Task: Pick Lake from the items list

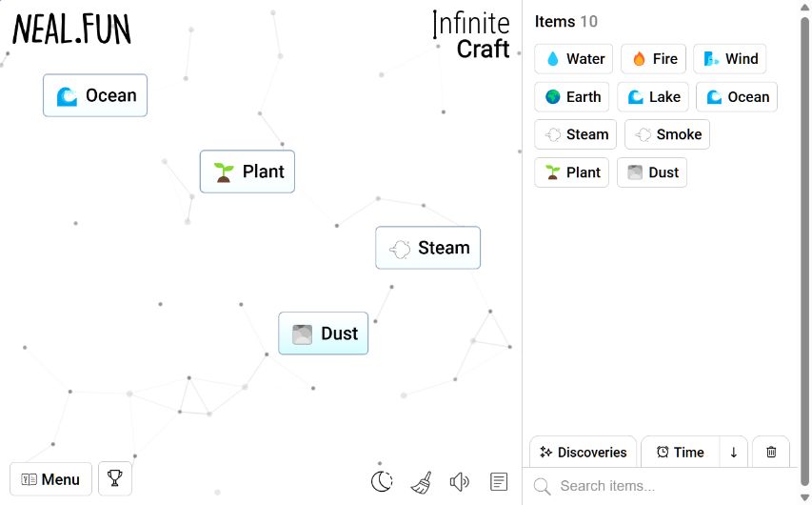Action: [653, 97]
